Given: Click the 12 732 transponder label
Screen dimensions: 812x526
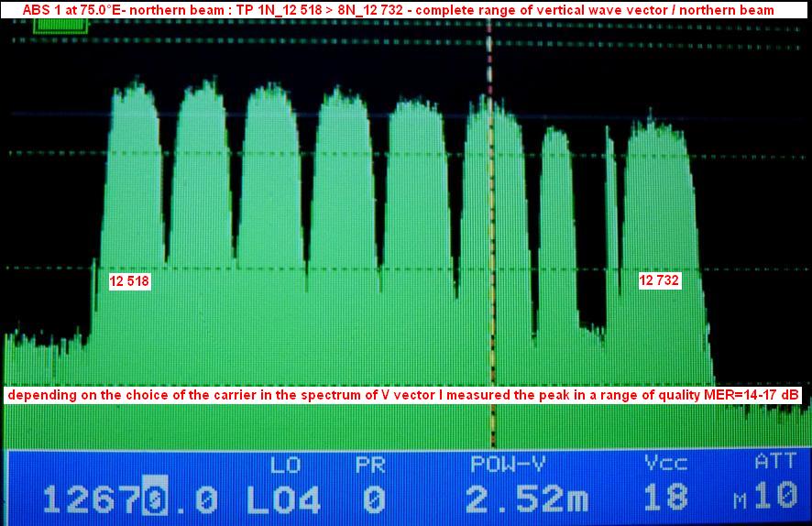Looking at the screenshot, I should (660, 281).
